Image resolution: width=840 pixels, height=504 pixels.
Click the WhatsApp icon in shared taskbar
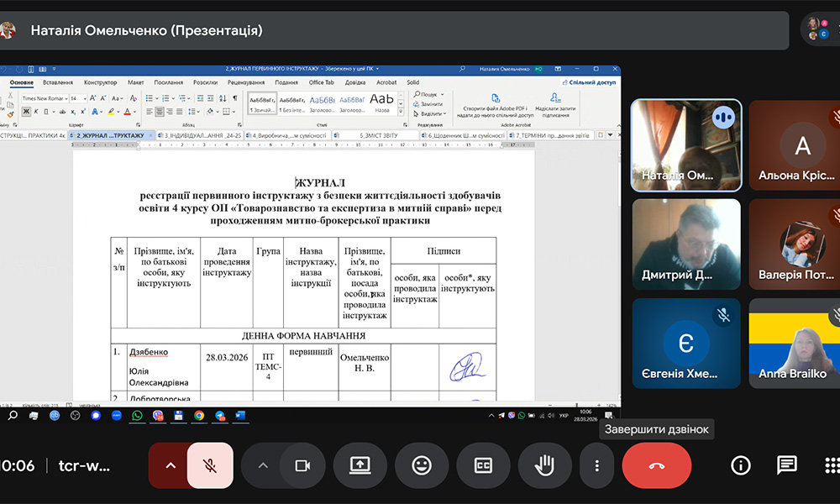(x=137, y=415)
